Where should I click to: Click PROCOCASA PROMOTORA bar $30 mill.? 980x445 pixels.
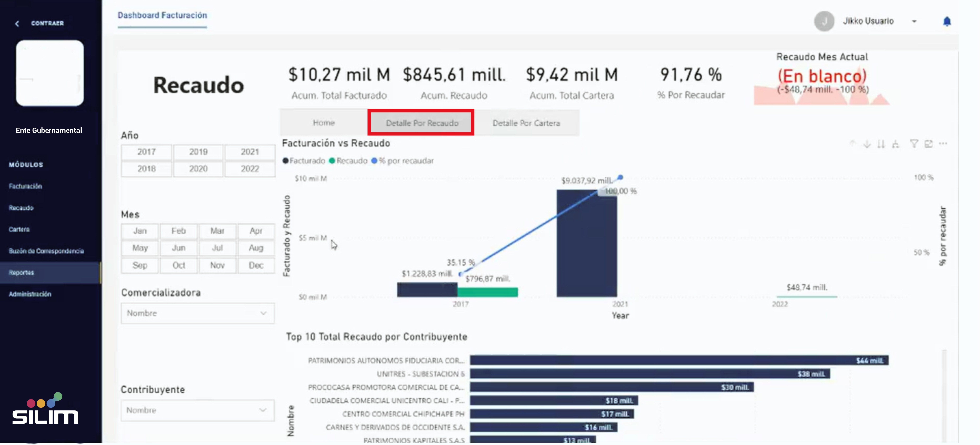612,387
